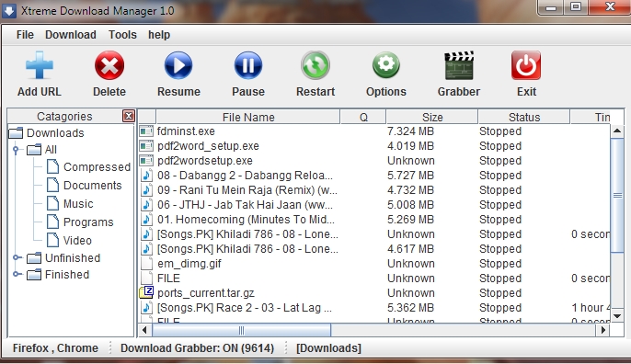
Task: Open the Grabber clapperboard icon
Action: click(x=459, y=65)
